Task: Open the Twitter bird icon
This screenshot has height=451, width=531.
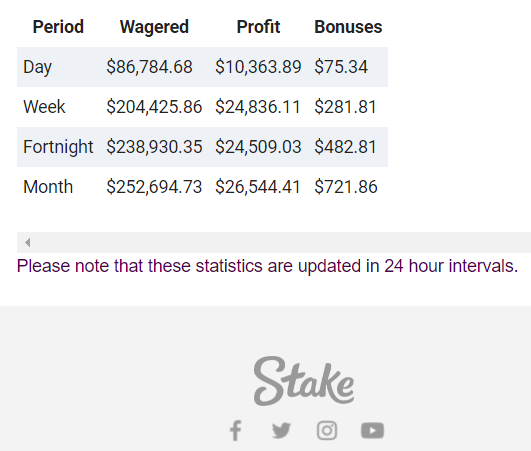Action: click(x=281, y=431)
